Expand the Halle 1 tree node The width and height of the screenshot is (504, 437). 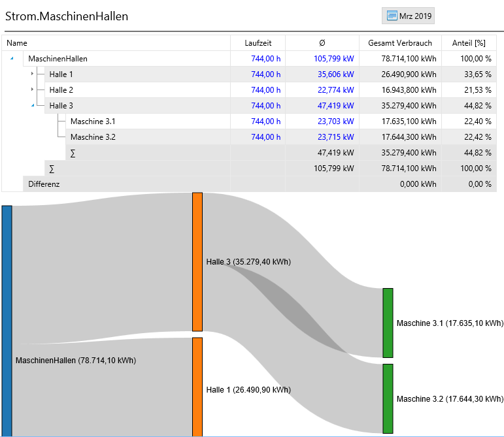pos(33,74)
